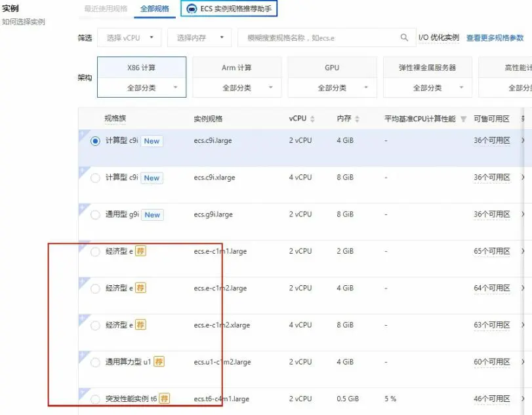Click the 实例规格 column header

coord(208,119)
